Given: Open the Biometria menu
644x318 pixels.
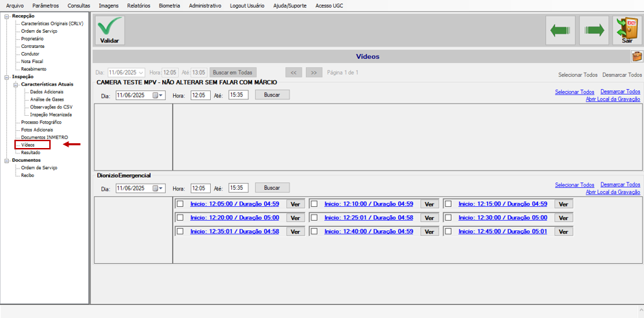Looking at the screenshot, I should tap(169, 5).
